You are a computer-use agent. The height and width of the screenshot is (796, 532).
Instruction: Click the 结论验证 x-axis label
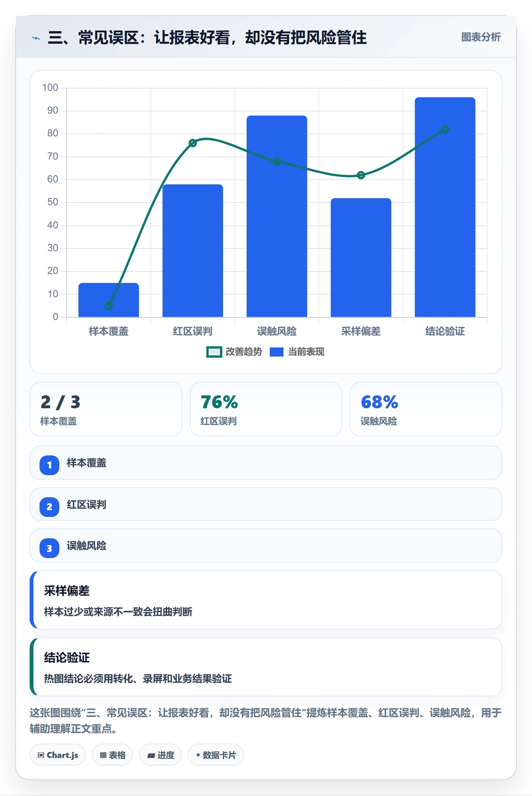(x=445, y=331)
